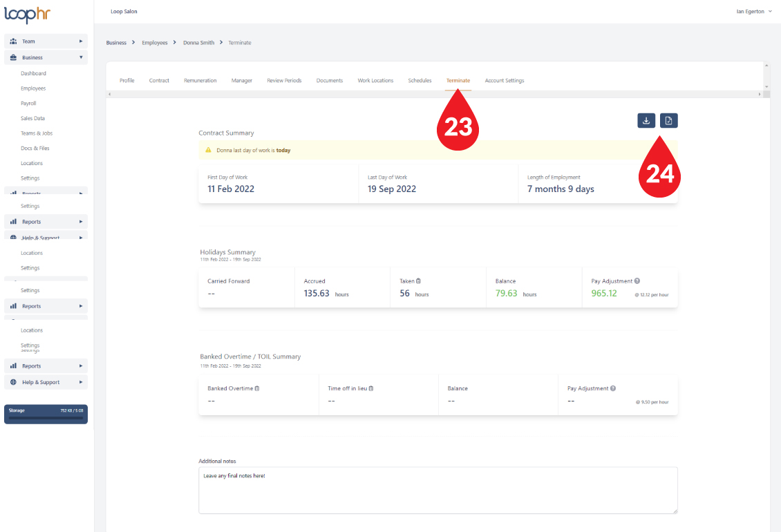The image size is (781, 532).
Task: Click Donna Smith in the breadcrumb
Action: (198, 43)
